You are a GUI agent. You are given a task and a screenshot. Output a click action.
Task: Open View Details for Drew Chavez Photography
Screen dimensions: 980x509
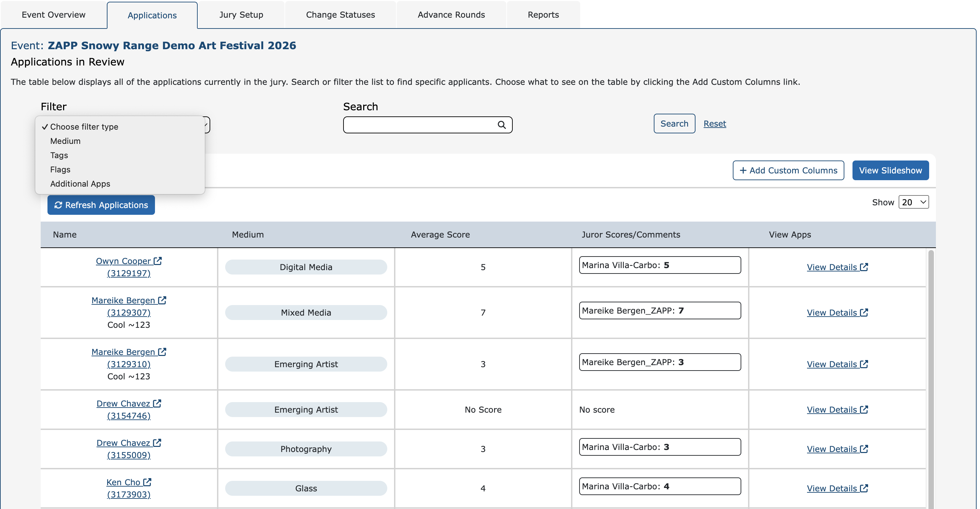pyautogui.click(x=837, y=449)
